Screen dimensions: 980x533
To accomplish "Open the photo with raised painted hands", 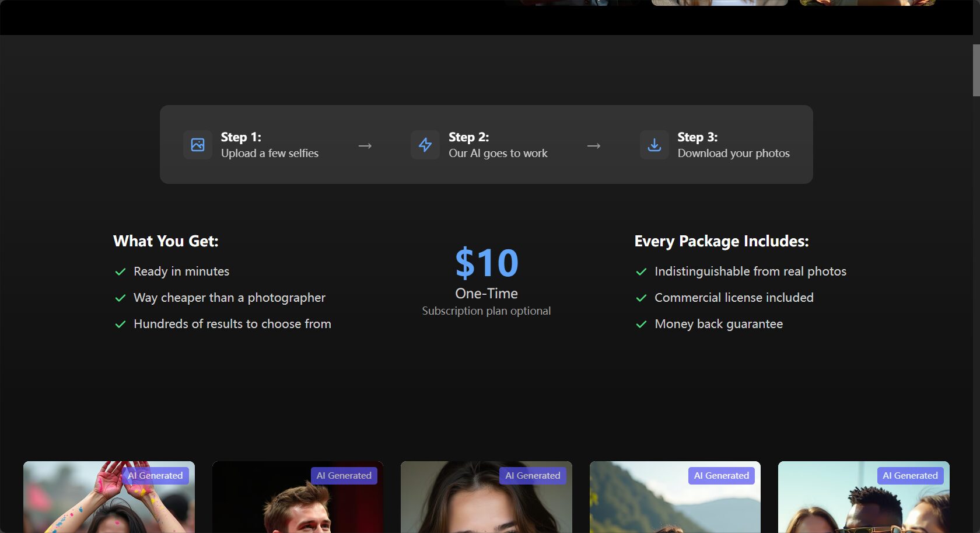I will pyautogui.click(x=109, y=497).
